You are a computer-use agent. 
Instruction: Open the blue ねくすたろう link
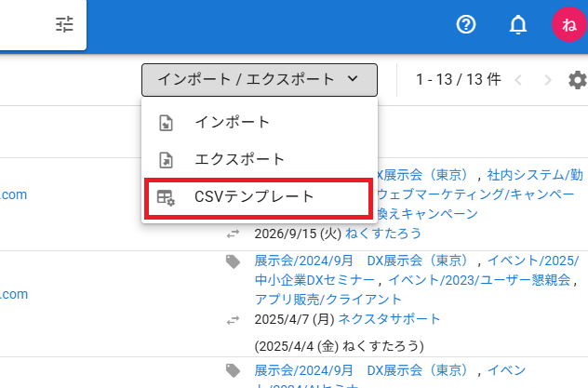383,234
